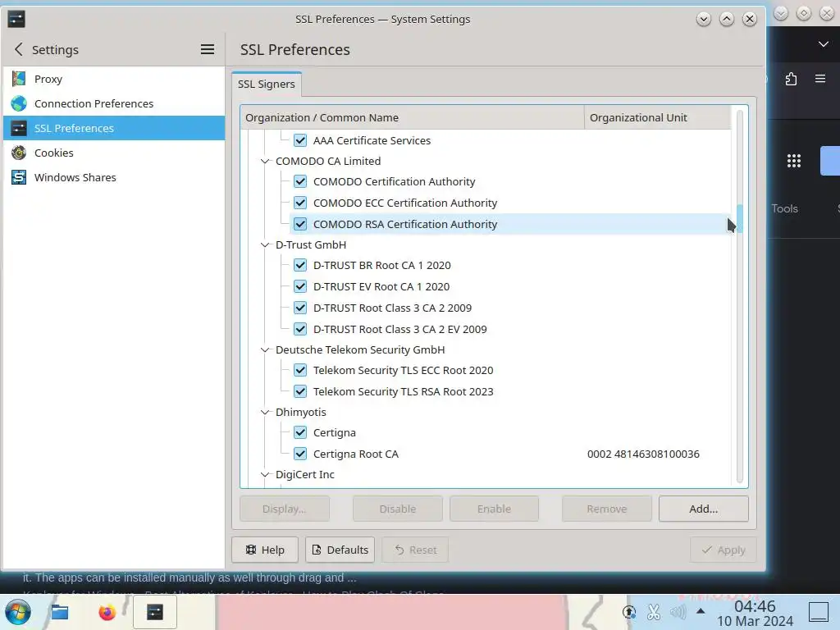Uncheck COMODO RSA Certification Authority
Viewport: 840px width, 630px height.
(x=300, y=224)
